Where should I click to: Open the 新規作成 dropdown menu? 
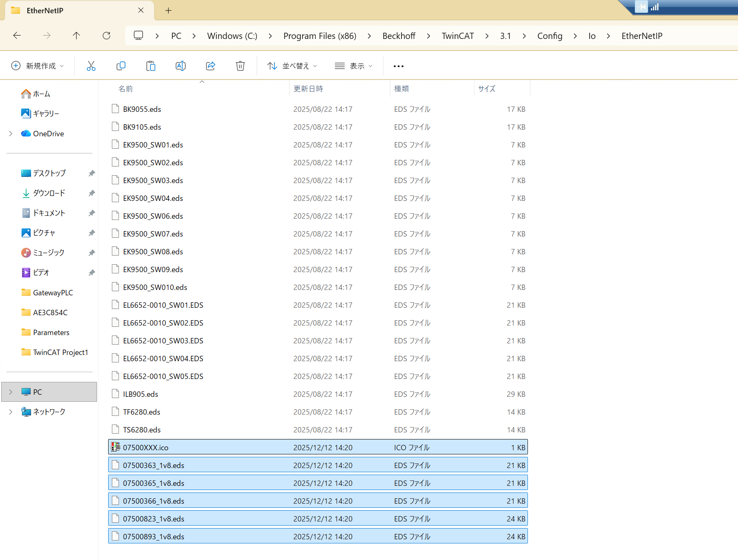click(38, 66)
